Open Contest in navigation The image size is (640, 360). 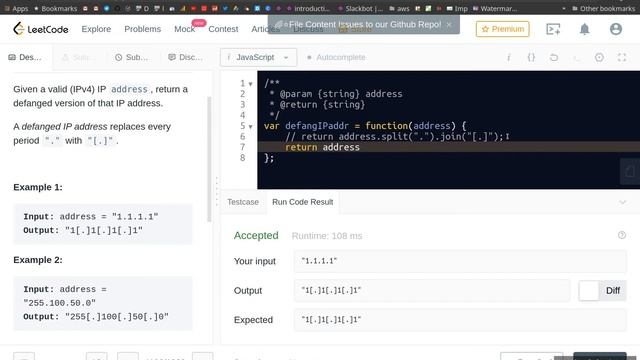click(223, 29)
